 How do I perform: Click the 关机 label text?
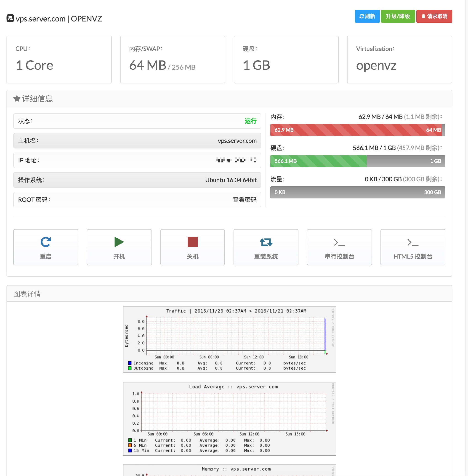pyautogui.click(x=193, y=256)
